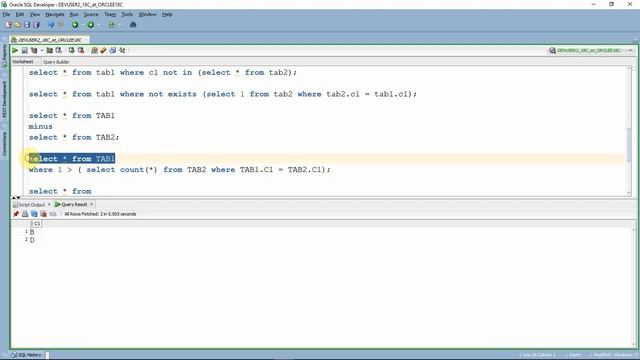Click the SQL Tuning Advisor icon
This screenshot has width=640, height=360.
[x=59, y=50]
